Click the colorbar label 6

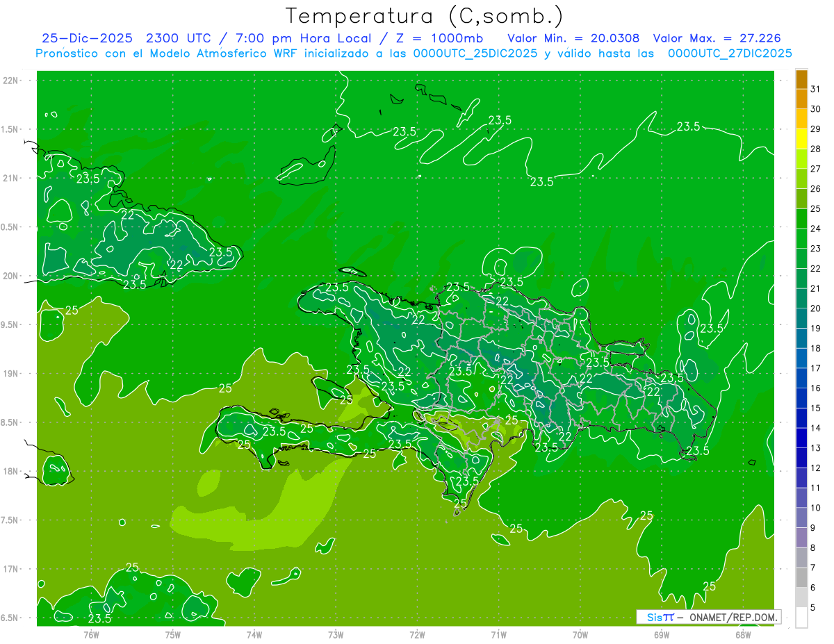click(x=813, y=587)
